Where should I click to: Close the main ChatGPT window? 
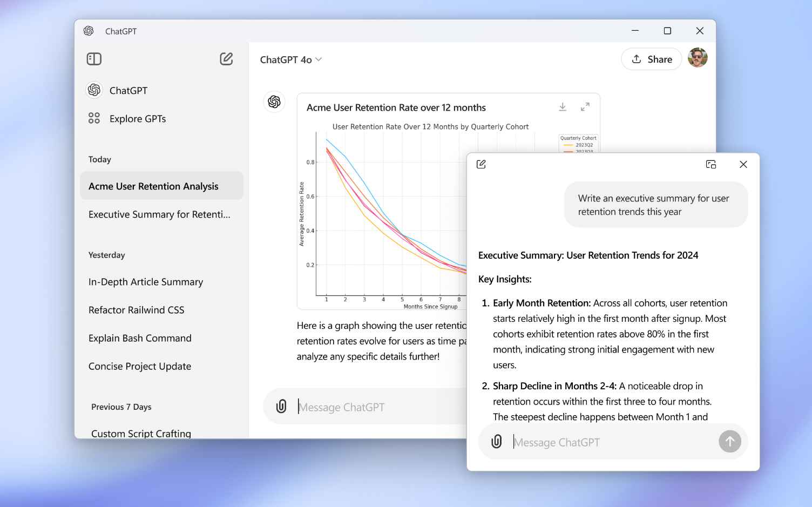point(700,31)
